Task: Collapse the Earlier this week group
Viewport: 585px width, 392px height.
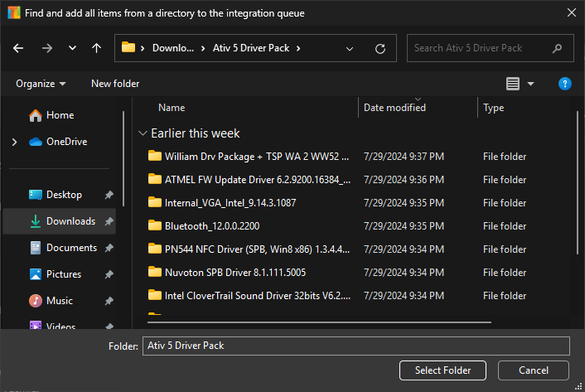Action: pyautogui.click(x=143, y=133)
